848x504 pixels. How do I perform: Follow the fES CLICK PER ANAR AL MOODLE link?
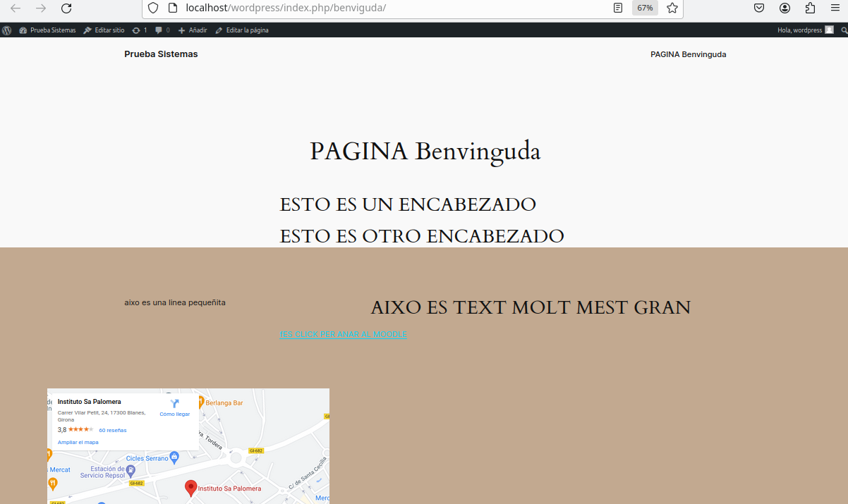[x=343, y=334]
